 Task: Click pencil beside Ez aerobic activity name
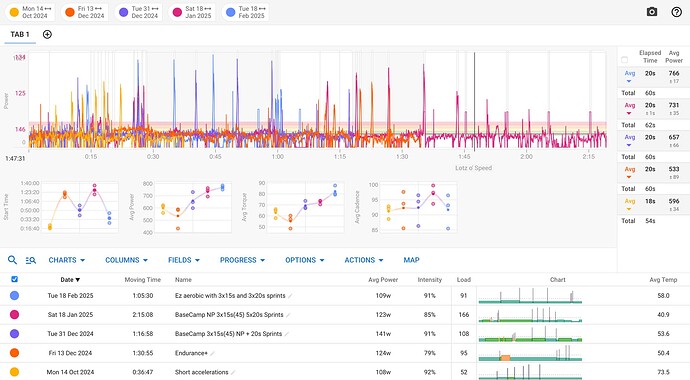290,296
